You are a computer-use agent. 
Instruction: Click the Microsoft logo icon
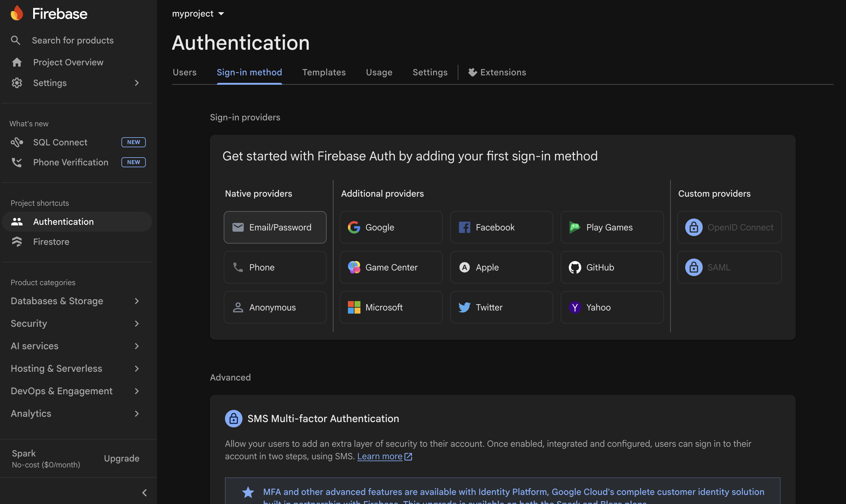354,307
